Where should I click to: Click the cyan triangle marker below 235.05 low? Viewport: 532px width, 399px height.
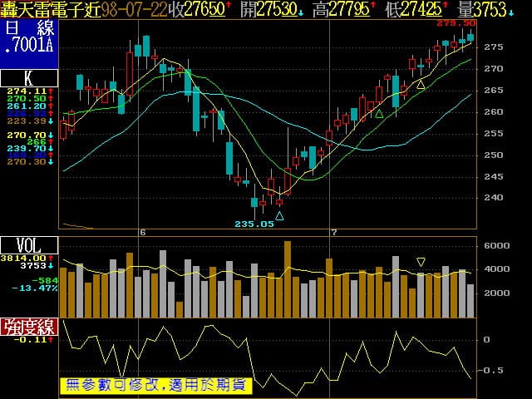coord(279,216)
